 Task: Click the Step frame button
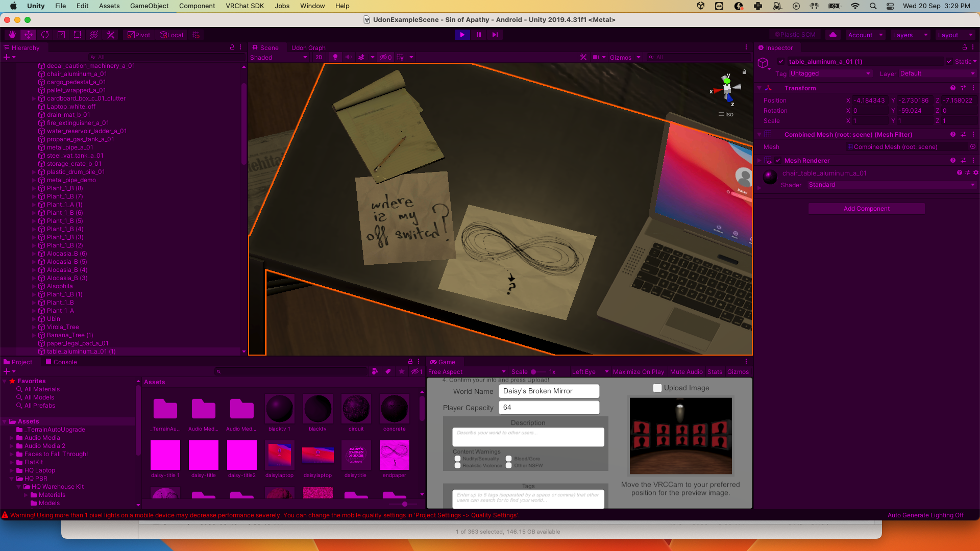click(x=495, y=35)
